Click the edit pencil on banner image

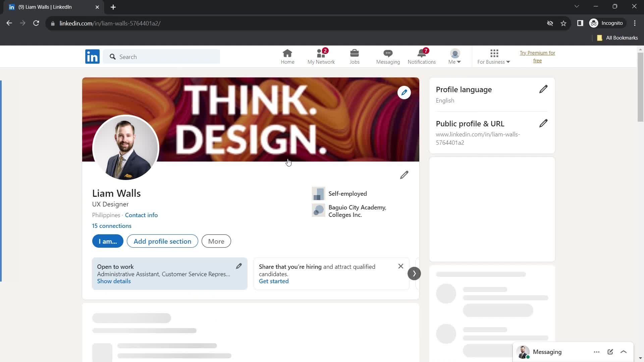[x=404, y=93]
